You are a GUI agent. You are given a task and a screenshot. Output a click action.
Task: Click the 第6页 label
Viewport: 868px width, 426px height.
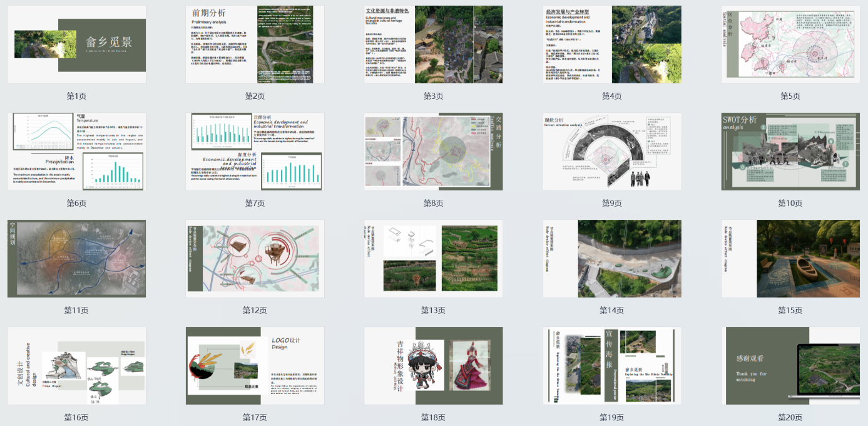click(76, 204)
